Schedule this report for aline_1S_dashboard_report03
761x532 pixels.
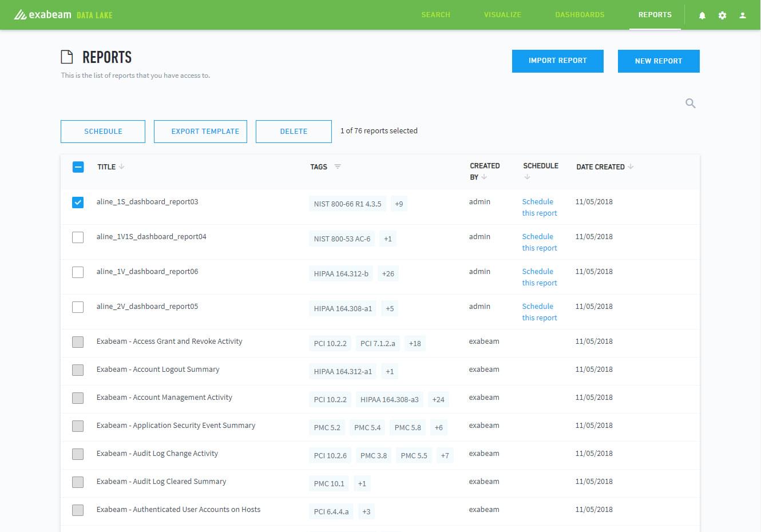pyautogui.click(x=539, y=207)
